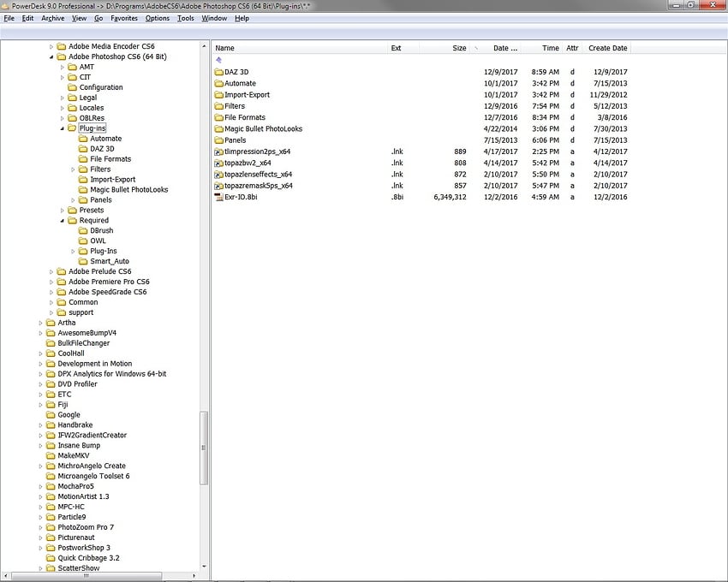Click the BulkFileChanger folder icon in tree
728x582 pixels.
coord(51,343)
